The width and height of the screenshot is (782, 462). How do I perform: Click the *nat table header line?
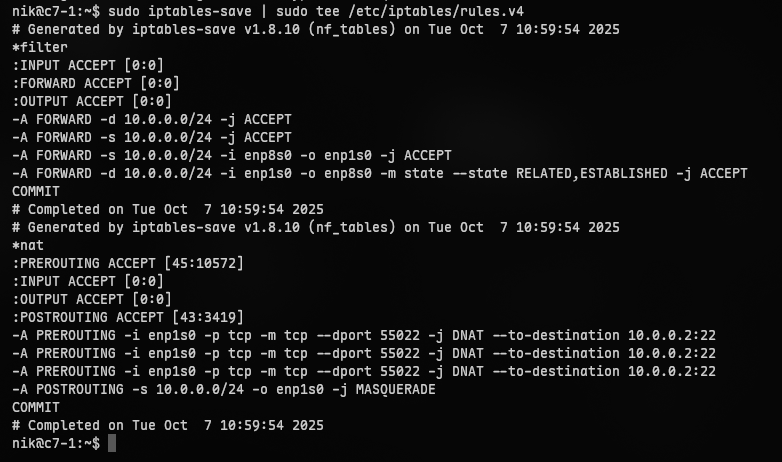coord(28,245)
